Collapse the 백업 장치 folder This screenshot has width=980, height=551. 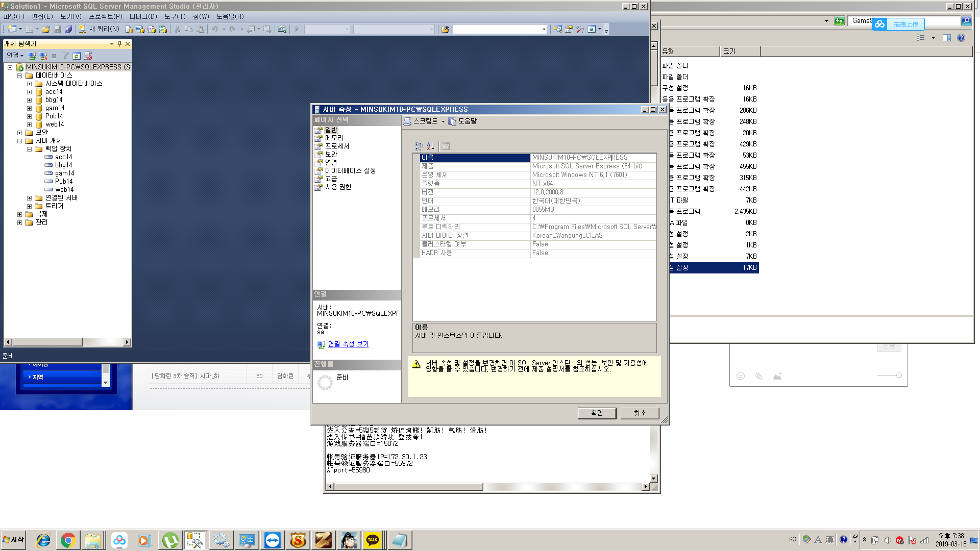29,149
